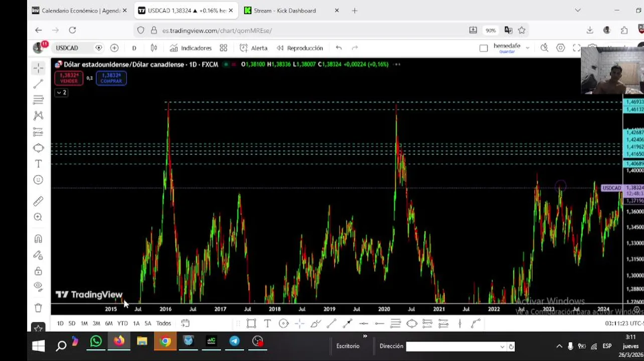Toggle the magnet mode
The height and width of the screenshot is (361, 644).
point(38,239)
